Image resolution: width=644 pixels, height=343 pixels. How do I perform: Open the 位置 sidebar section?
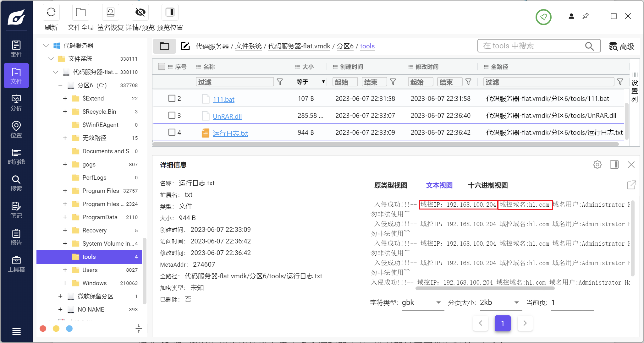coord(16,130)
